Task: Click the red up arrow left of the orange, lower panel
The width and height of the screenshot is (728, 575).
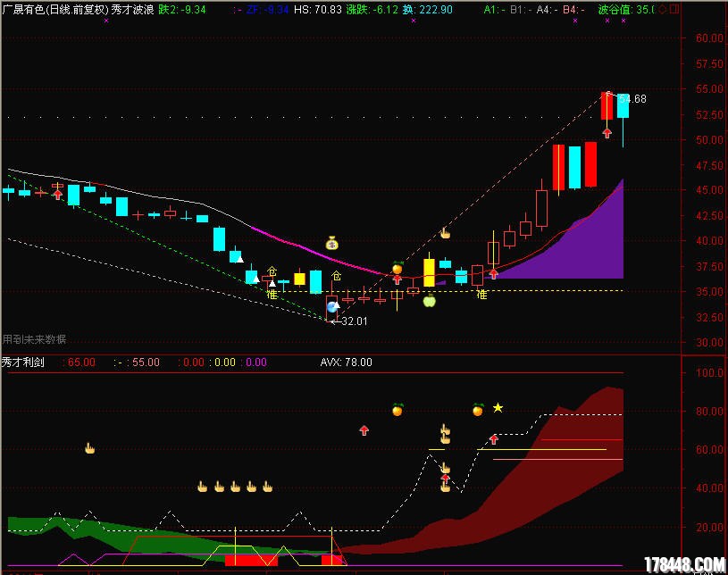Action: (364, 430)
